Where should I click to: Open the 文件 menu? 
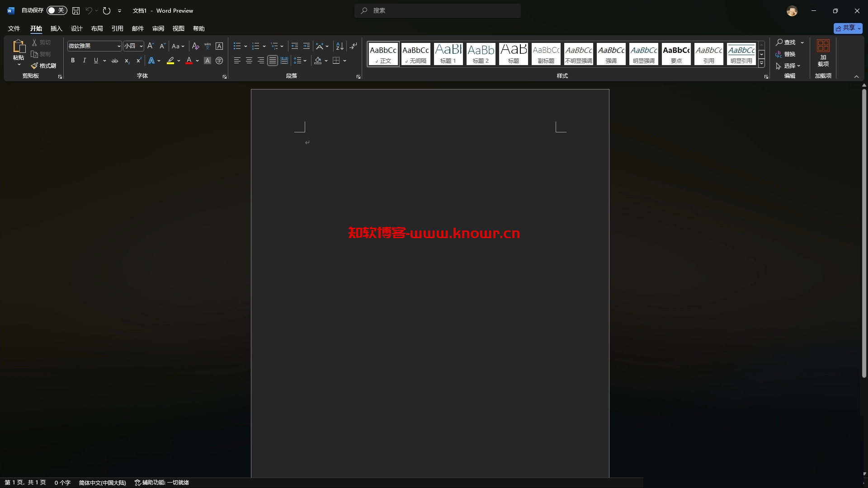pos(14,28)
